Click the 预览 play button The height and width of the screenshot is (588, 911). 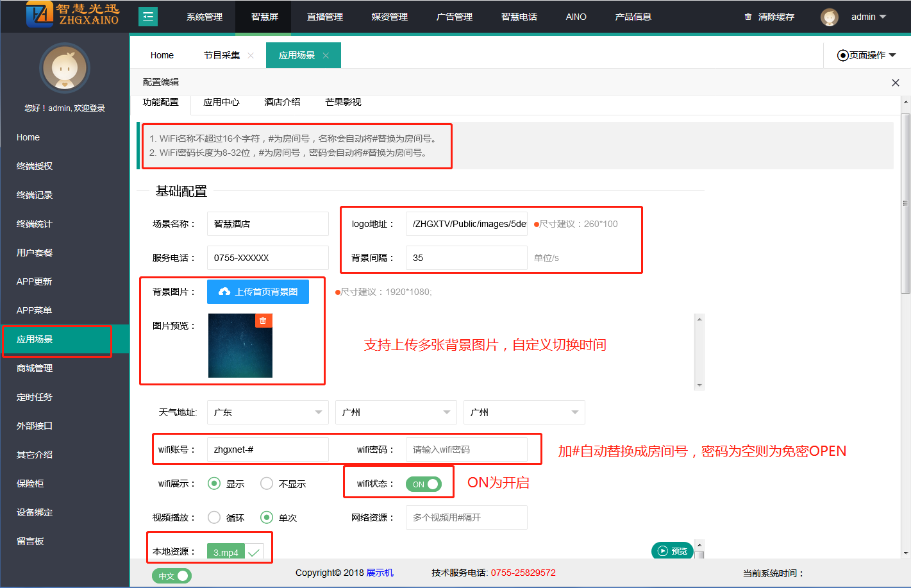click(672, 551)
